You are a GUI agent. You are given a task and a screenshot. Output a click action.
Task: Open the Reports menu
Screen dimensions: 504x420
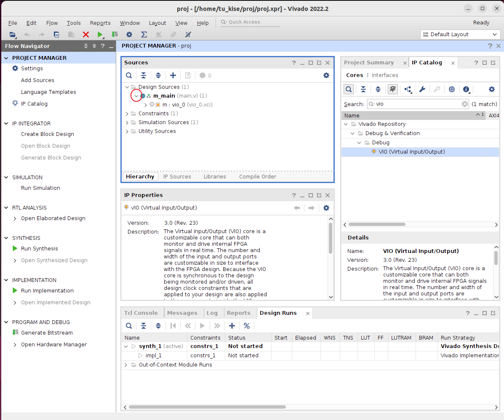pyautogui.click(x=100, y=23)
